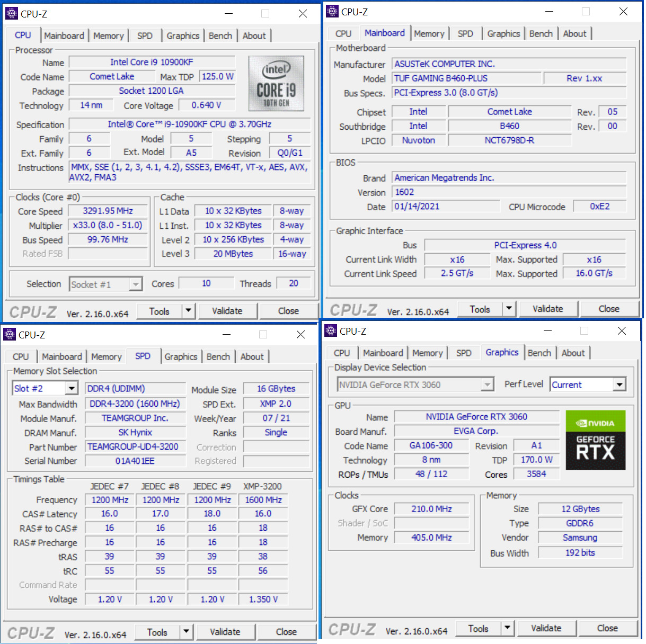Click the CPU-Z app icon in the SPD window title bar
The width and height of the screenshot is (646, 644).
[10, 334]
